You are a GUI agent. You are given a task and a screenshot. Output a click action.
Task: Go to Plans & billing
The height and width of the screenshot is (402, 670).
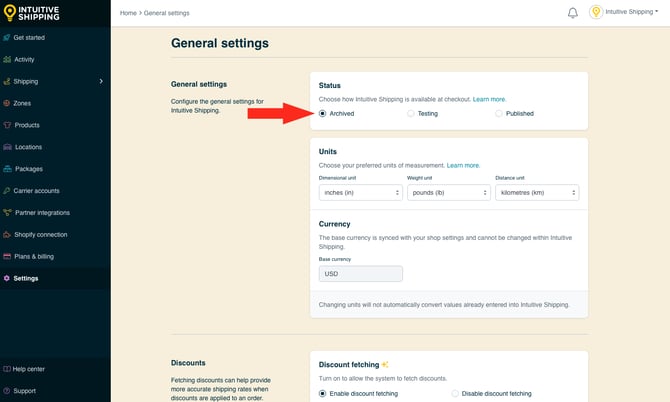(34, 256)
